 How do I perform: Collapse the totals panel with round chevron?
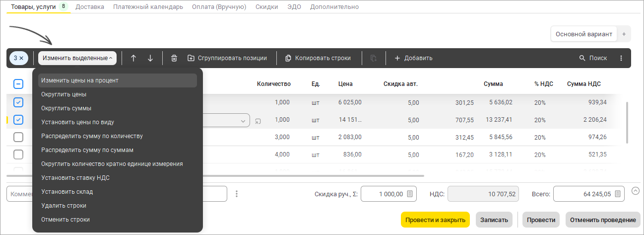[636, 190]
